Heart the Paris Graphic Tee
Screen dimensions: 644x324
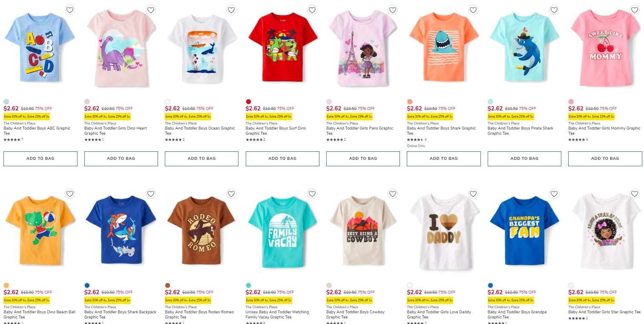click(x=393, y=10)
